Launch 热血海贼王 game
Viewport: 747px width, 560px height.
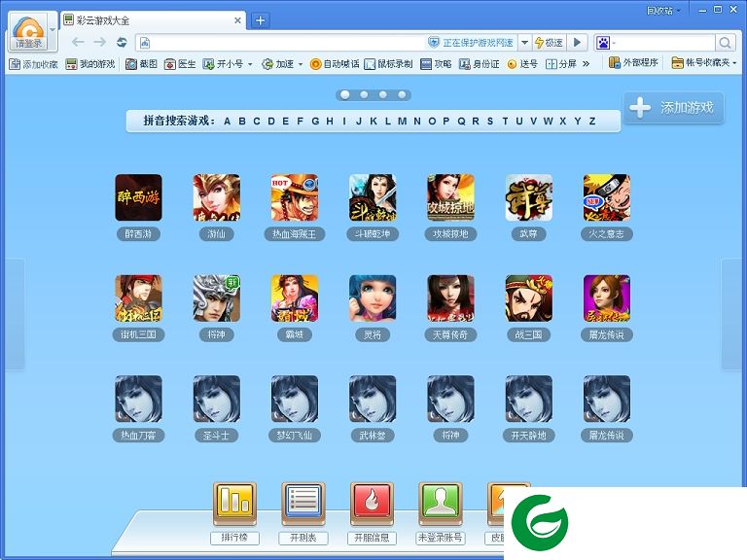coord(295,197)
